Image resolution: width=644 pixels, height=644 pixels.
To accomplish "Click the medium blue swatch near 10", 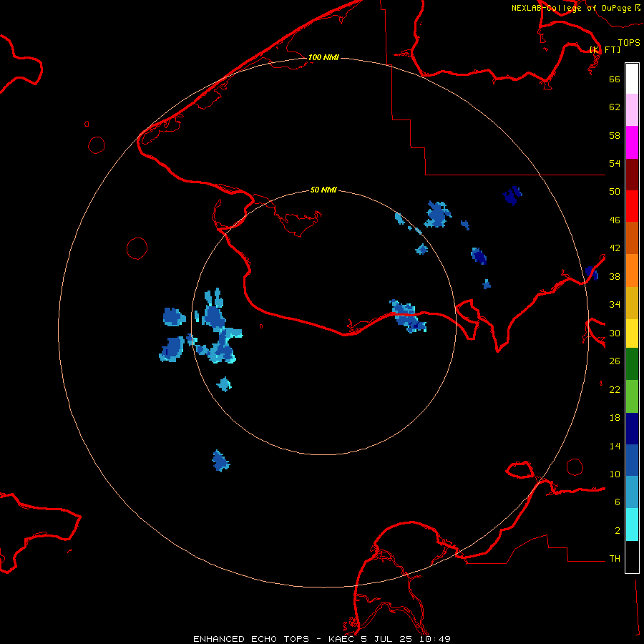I will pyautogui.click(x=632, y=460).
